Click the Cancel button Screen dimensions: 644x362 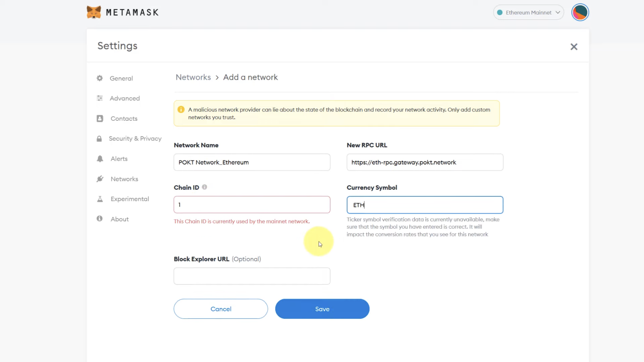221,309
